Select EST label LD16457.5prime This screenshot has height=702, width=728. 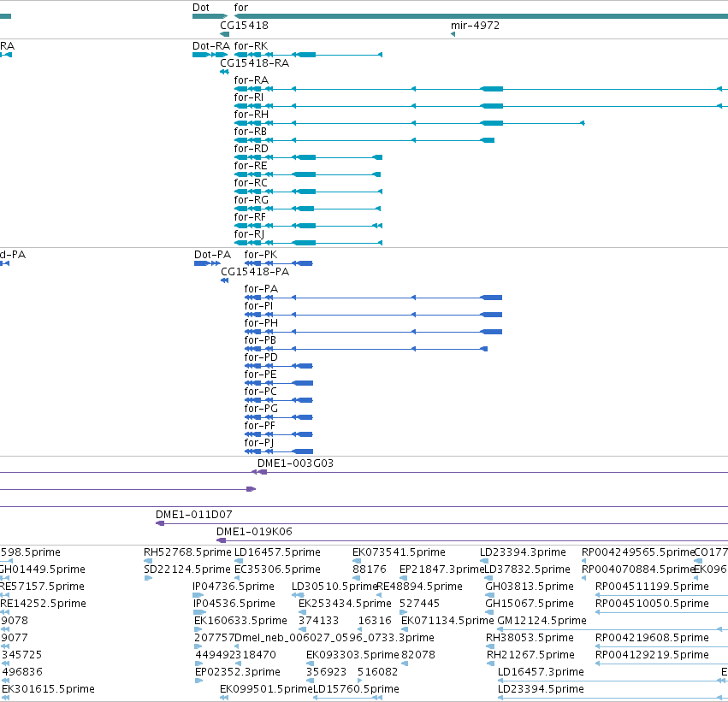click(277, 552)
